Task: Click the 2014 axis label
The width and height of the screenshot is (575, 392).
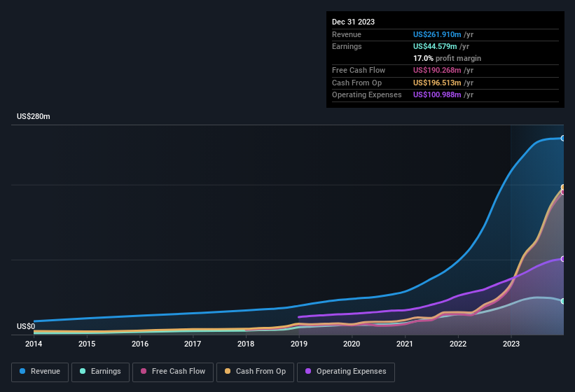Action: (x=34, y=344)
